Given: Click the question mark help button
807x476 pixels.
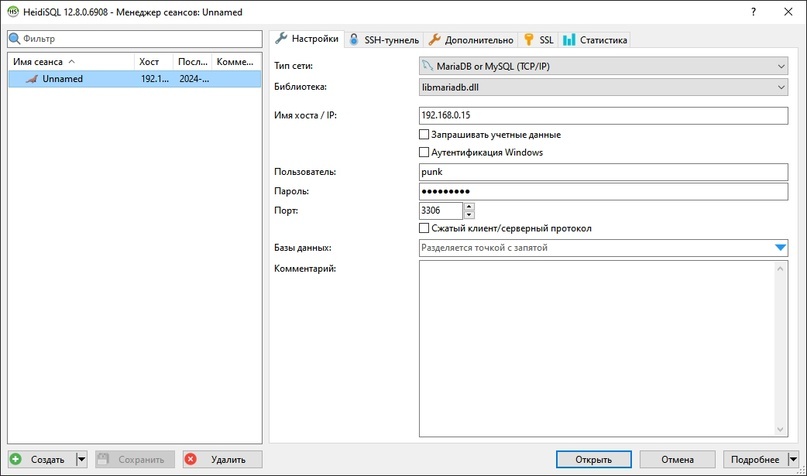Looking at the screenshot, I should click(753, 12).
